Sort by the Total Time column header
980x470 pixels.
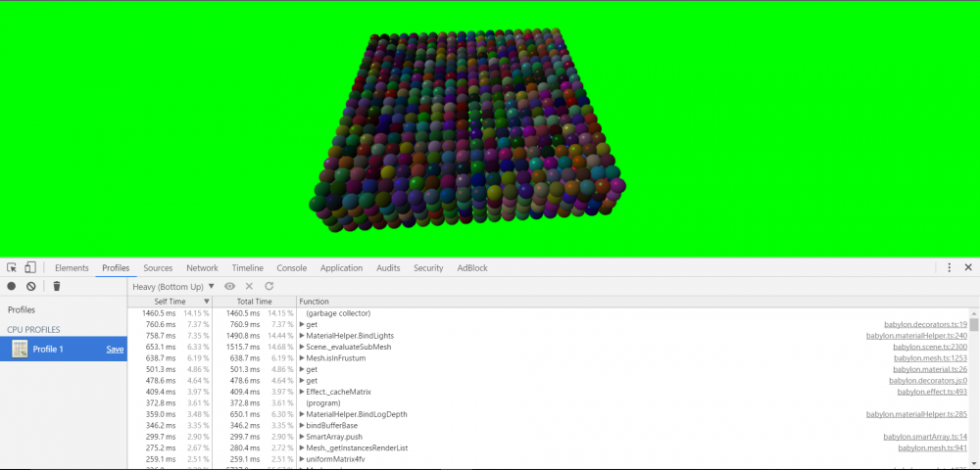(255, 302)
